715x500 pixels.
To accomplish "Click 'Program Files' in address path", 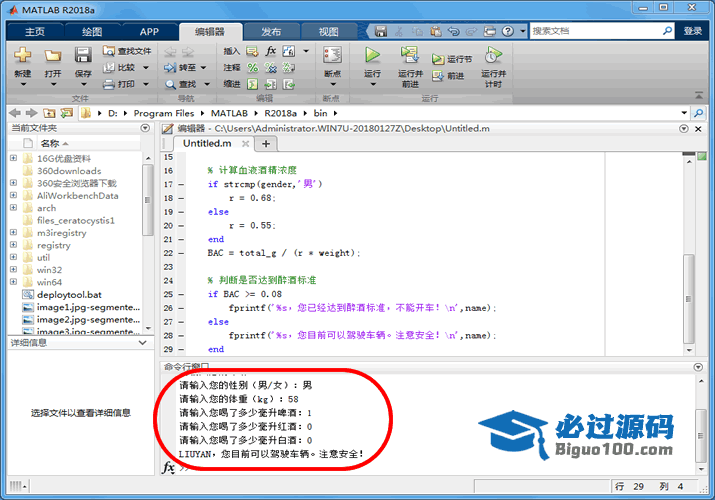I will [164, 113].
